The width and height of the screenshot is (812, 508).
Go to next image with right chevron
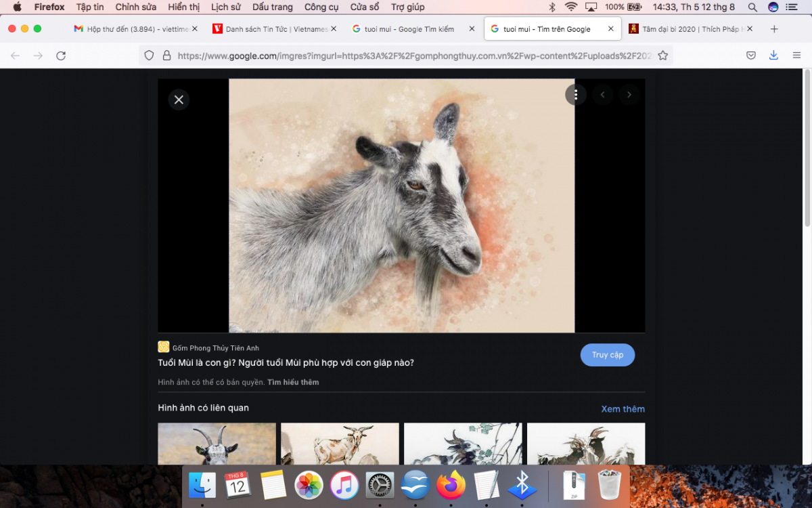(629, 95)
